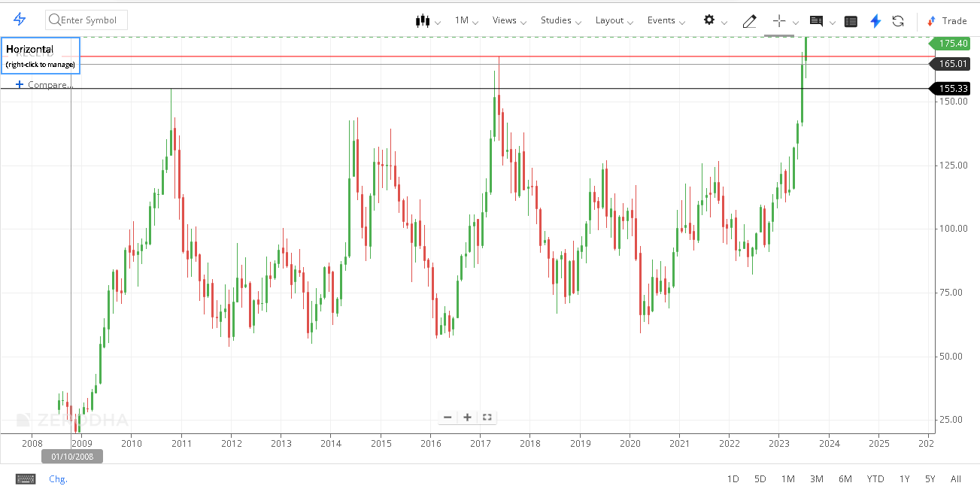The height and width of the screenshot is (495, 980).
Task: Expand the arrow beside the comment icon
Action: click(833, 22)
